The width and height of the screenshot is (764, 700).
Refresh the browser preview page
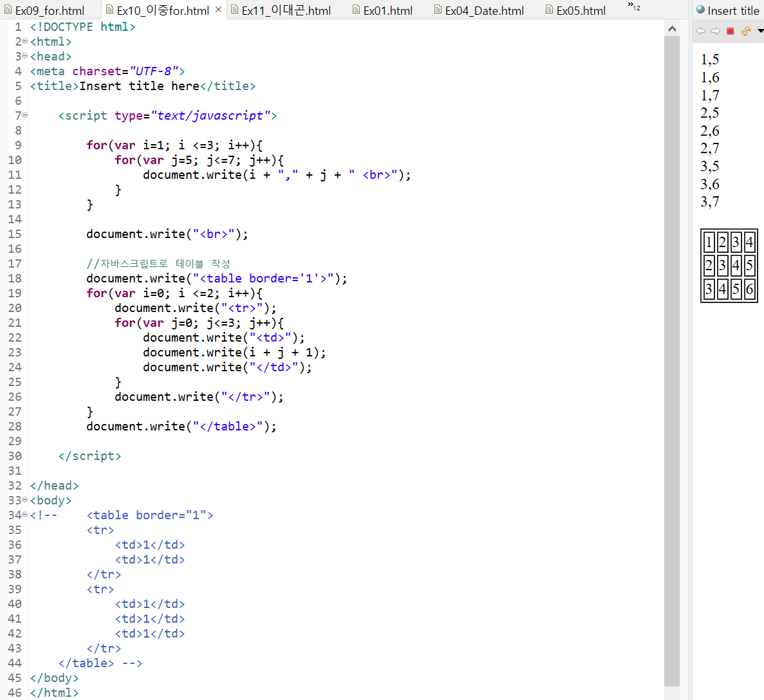(x=745, y=31)
